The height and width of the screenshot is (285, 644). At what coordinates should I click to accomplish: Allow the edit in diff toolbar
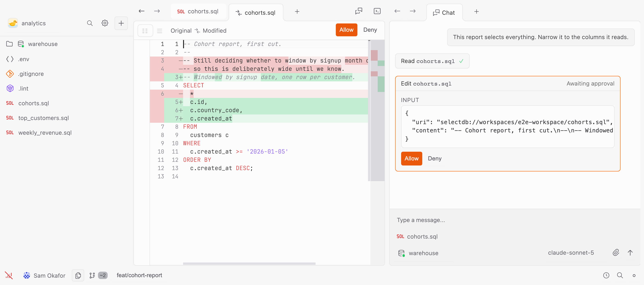pyautogui.click(x=346, y=30)
